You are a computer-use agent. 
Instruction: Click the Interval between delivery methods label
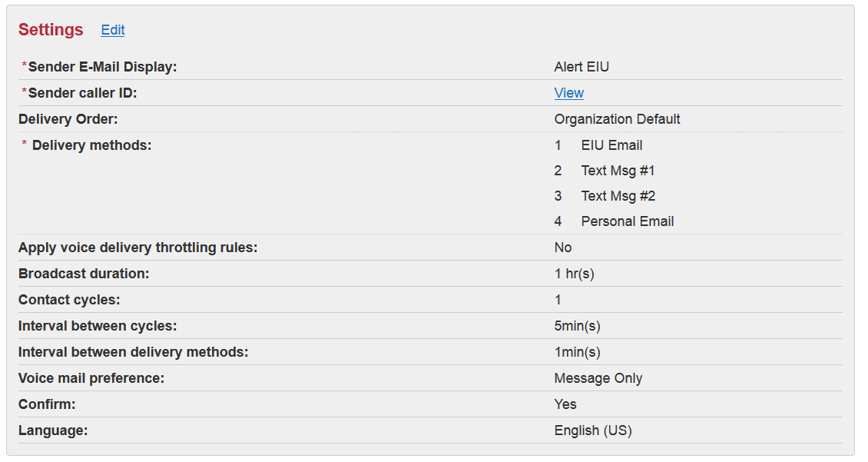pyautogui.click(x=133, y=352)
